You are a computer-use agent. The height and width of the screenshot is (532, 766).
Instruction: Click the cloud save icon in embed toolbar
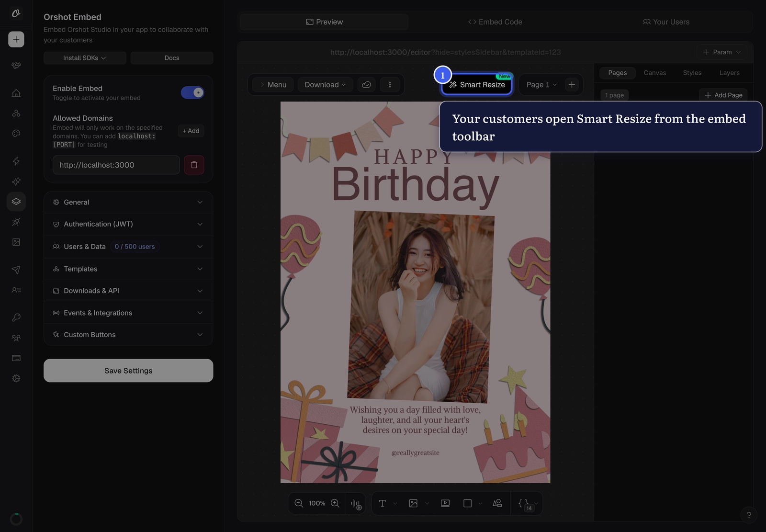(367, 85)
